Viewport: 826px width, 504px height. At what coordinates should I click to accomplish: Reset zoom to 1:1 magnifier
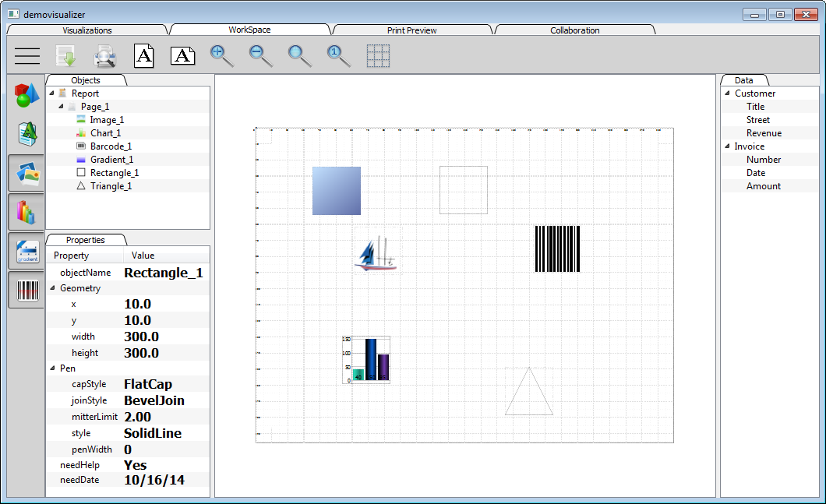338,55
